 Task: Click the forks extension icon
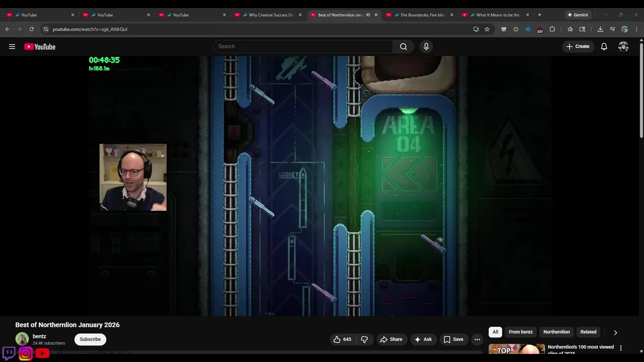coord(504,29)
